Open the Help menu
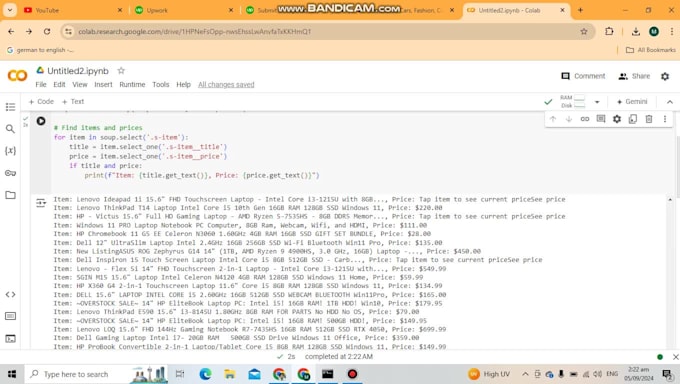The image size is (680, 384). [183, 85]
